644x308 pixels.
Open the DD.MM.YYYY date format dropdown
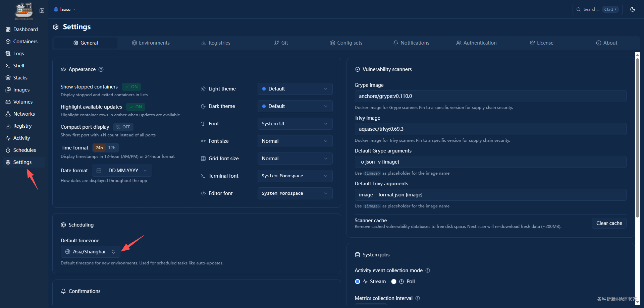(x=122, y=171)
